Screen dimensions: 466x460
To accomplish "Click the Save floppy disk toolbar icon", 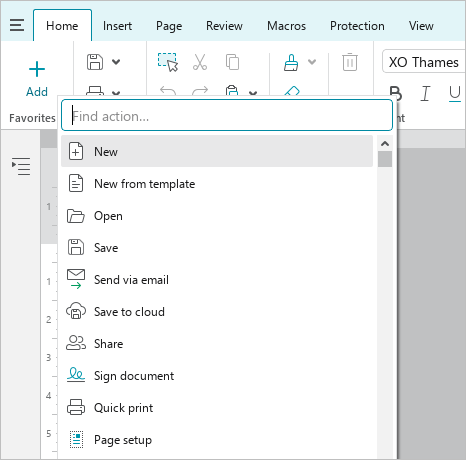I will [95, 62].
